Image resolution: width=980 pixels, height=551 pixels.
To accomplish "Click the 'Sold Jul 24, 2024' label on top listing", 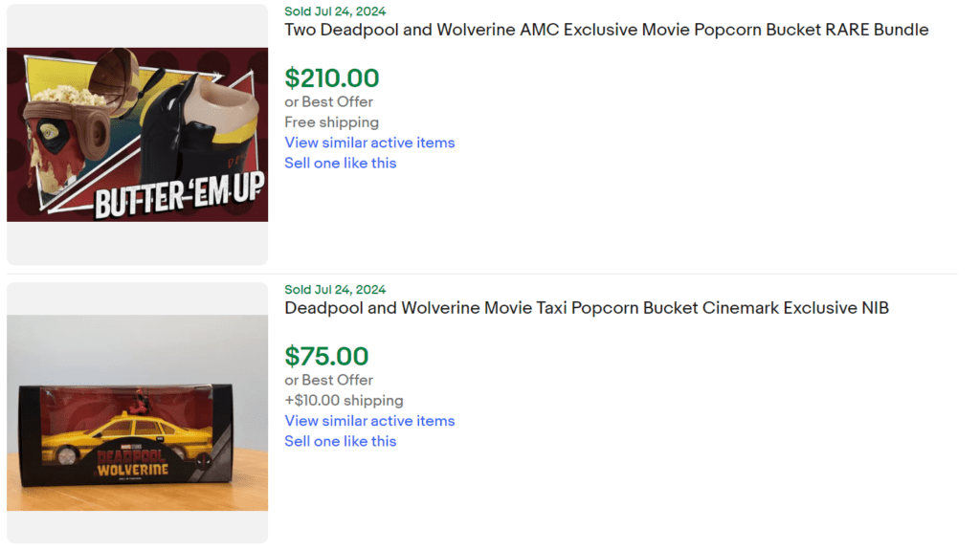I will pyautogui.click(x=333, y=11).
